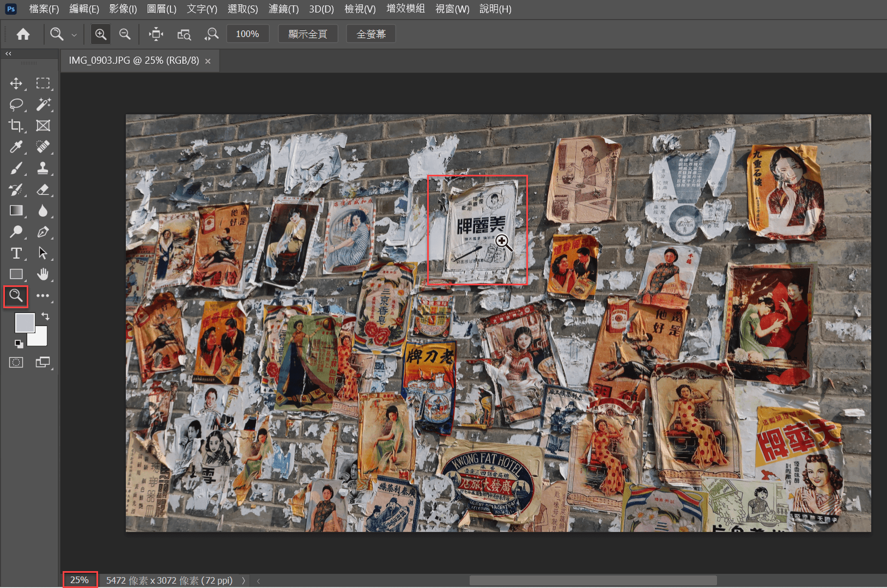Click the Home icon in options bar
This screenshot has height=588, width=887.
coord(23,34)
